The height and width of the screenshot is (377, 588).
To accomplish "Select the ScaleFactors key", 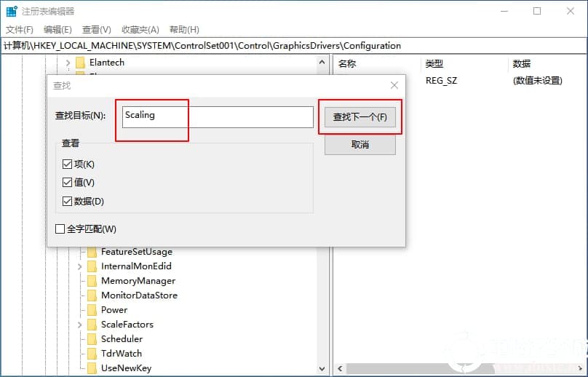I will (127, 325).
